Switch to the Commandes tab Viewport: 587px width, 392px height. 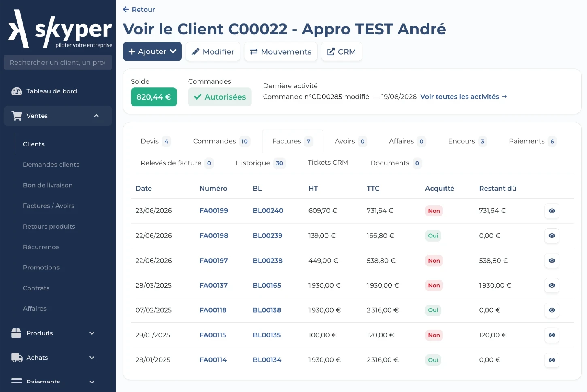pyautogui.click(x=221, y=141)
